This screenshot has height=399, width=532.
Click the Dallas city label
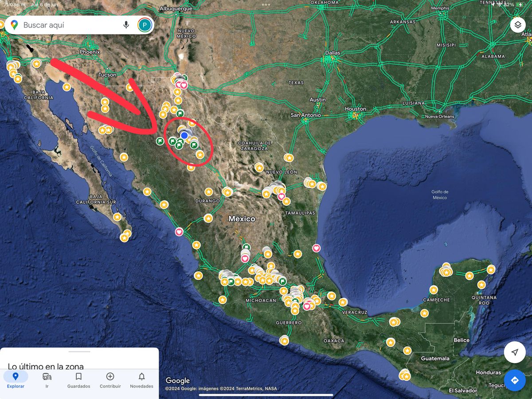[x=332, y=53]
